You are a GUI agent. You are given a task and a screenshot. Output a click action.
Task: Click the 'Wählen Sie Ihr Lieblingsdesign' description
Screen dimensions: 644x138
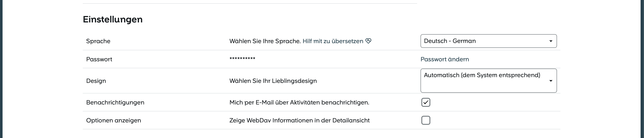pos(273,81)
